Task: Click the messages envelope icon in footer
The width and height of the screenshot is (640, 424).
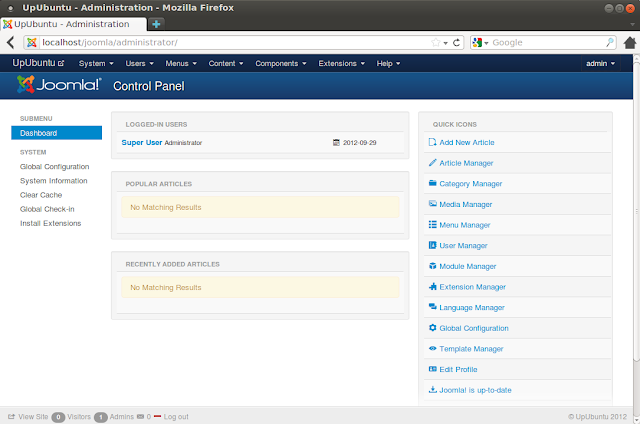Action: 140,417
